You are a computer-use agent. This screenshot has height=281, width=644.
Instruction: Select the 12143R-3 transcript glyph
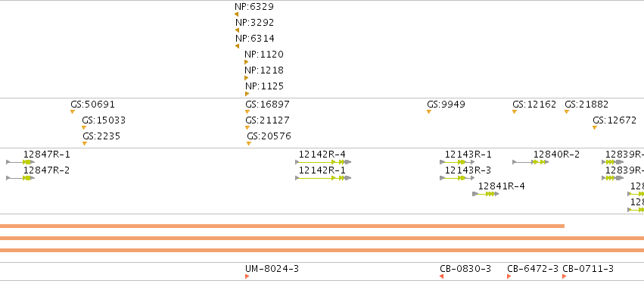coord(457,178)
